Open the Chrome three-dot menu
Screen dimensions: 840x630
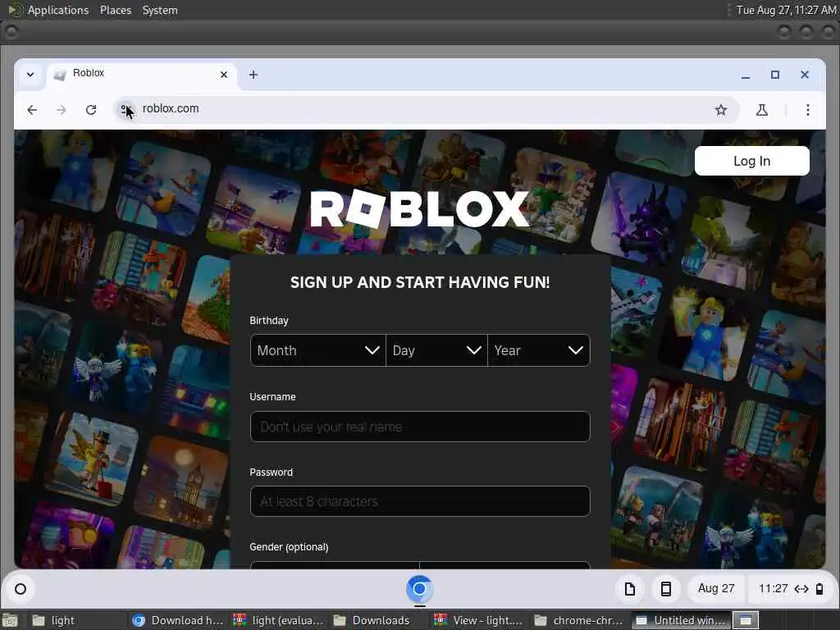808,110
